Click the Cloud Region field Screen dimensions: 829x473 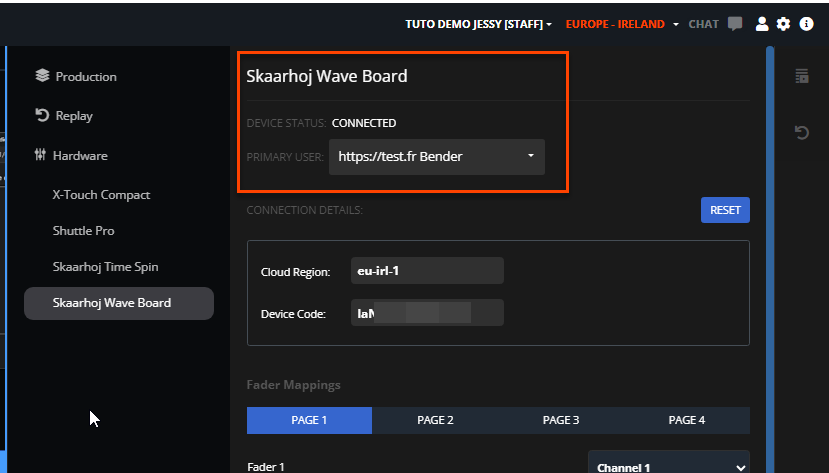click(427, 271)
